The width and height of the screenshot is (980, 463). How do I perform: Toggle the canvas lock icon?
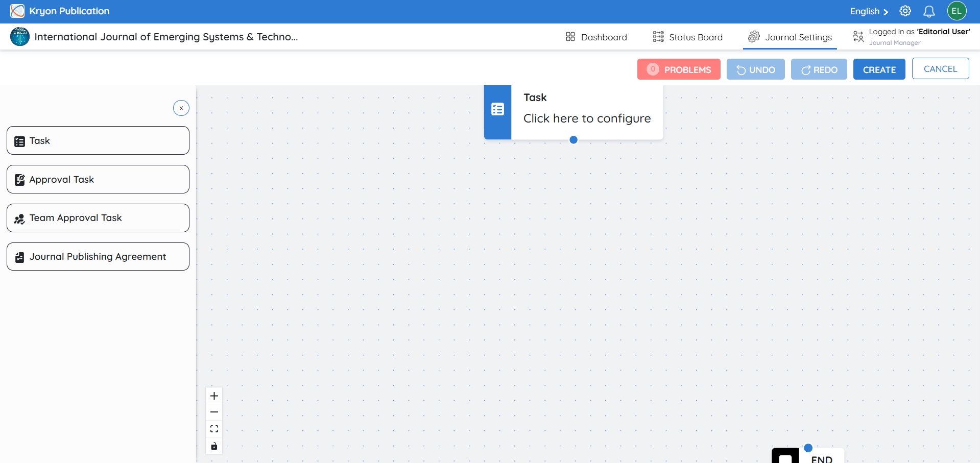pyautogui.click(x=214, y=446)
